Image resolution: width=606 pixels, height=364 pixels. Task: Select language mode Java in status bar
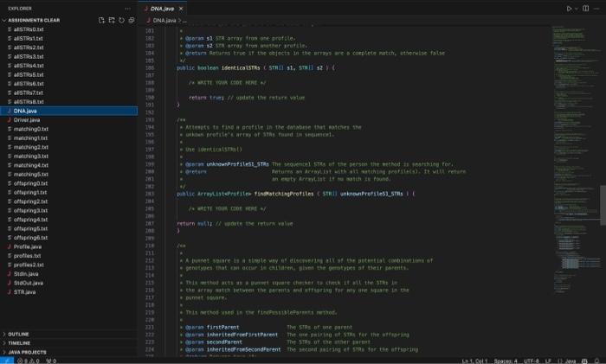[567, 361]
